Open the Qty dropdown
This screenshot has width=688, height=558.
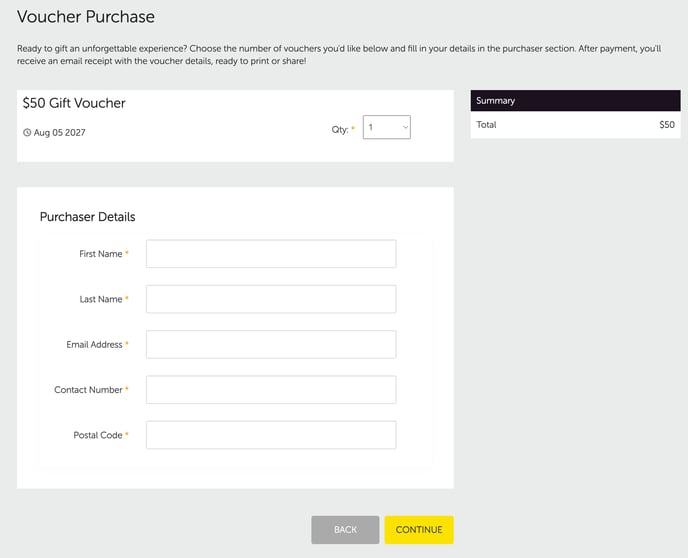pos(387,127)
